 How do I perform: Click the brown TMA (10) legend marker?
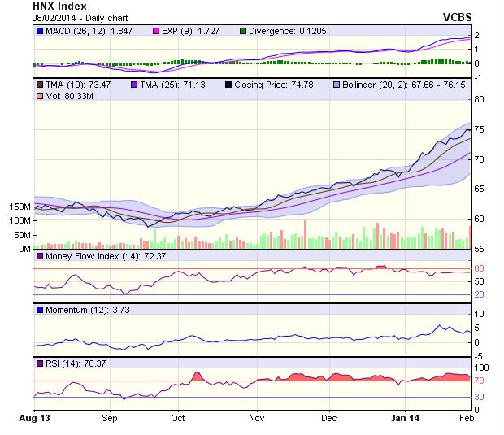39,84
